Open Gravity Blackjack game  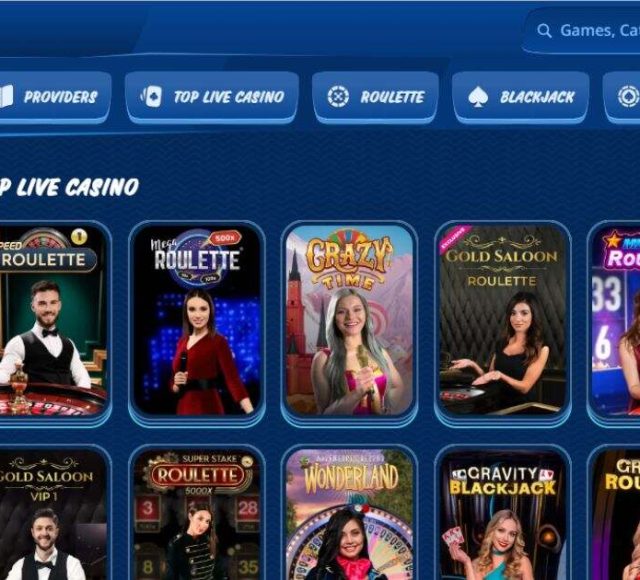503,514
